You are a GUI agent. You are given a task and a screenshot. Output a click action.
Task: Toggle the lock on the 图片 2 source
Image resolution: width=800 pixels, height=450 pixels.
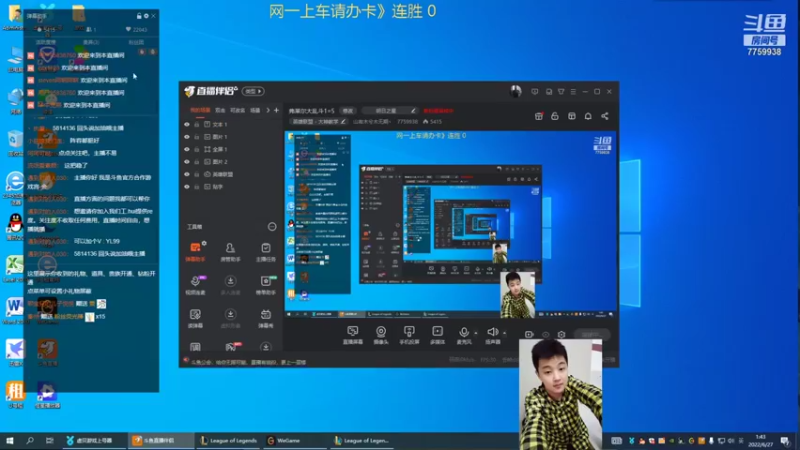point(196,162)
